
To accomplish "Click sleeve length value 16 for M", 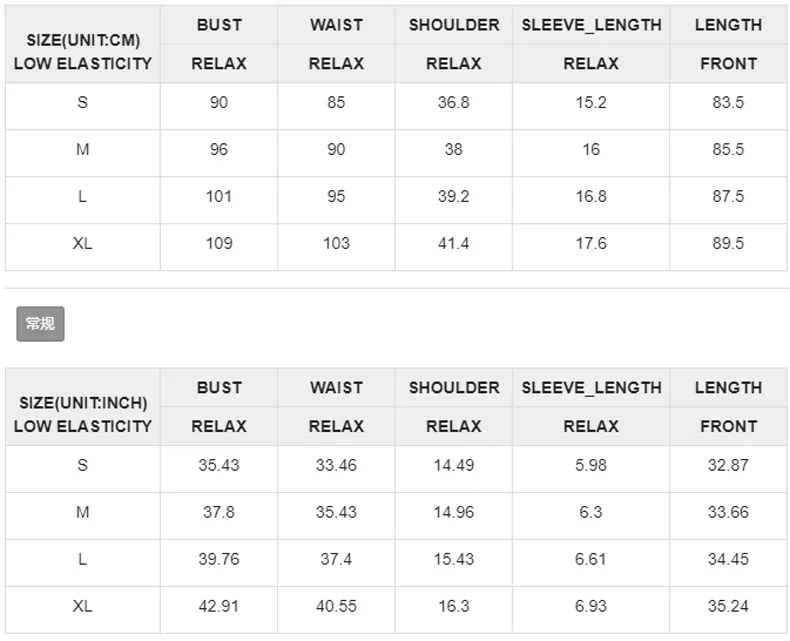I will 591,149.
